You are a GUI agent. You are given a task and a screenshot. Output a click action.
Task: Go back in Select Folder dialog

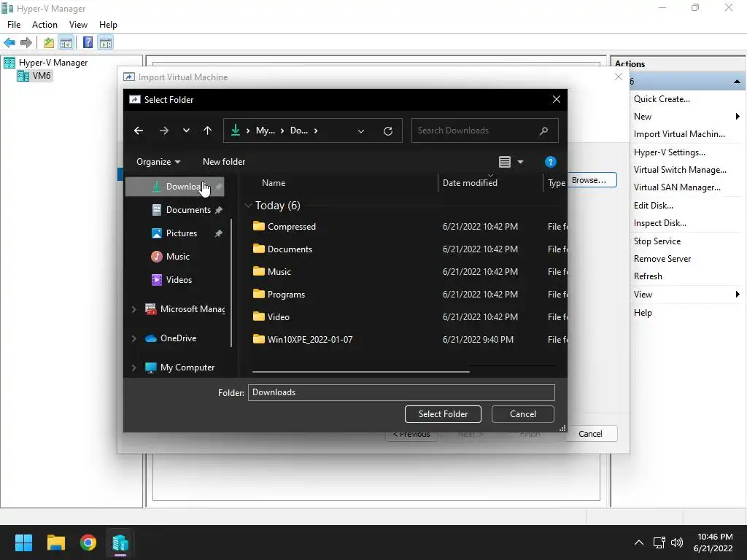(x=139, y=131)
